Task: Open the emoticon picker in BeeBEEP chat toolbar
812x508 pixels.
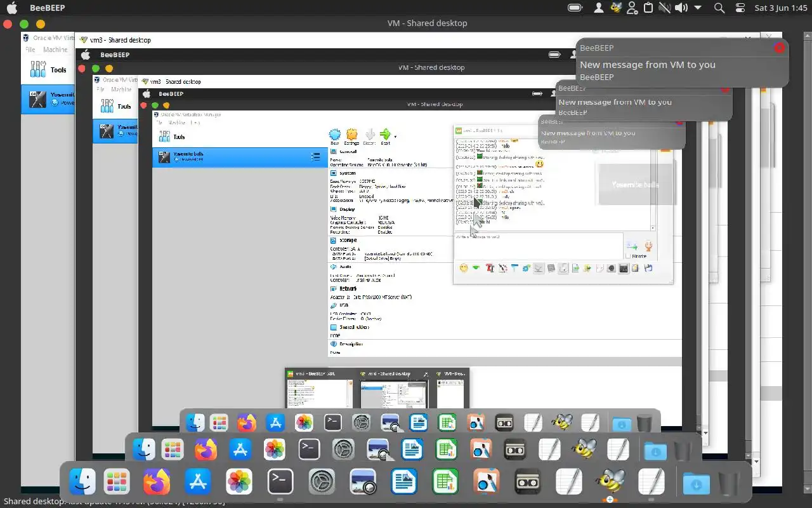Action: (x=464, y=268)
